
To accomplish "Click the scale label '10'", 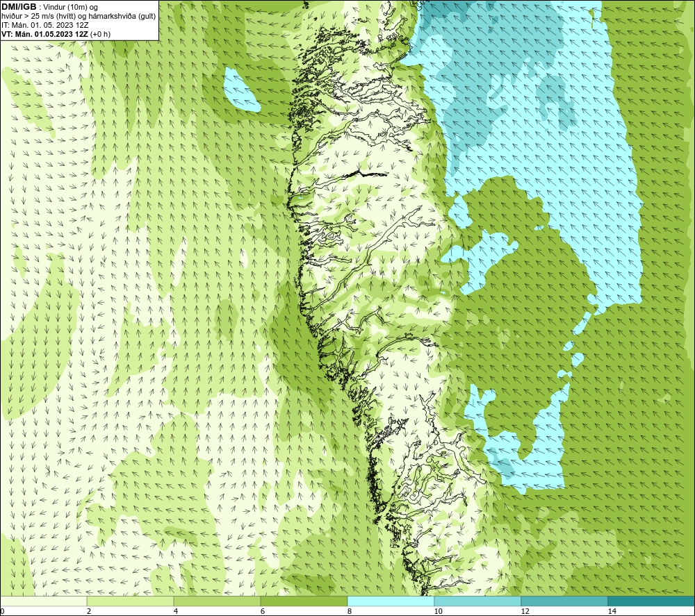I will [439, 611].
